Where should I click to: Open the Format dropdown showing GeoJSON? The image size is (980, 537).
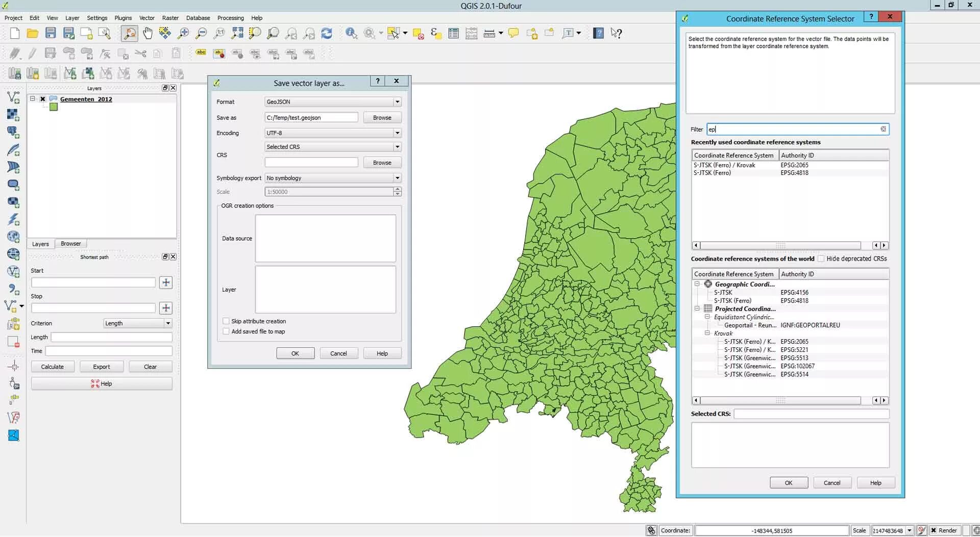pos(333,102)
